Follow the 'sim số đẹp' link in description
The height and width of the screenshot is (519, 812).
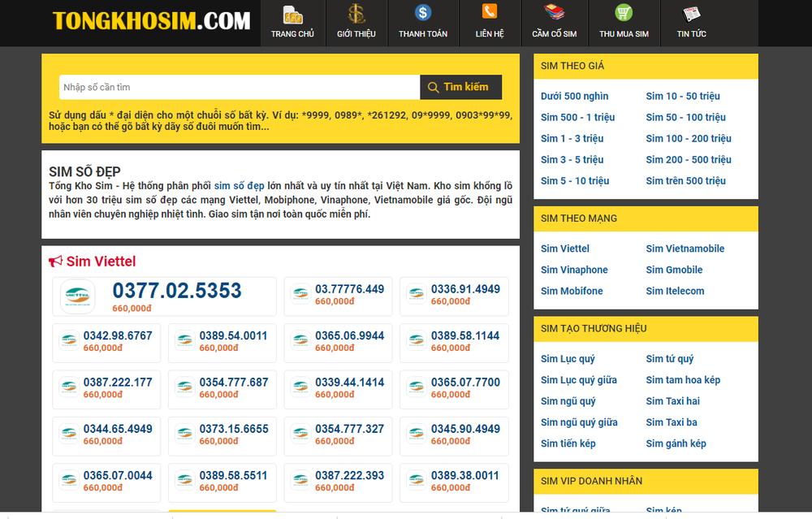pyautogui.click(x=240, y=186)
